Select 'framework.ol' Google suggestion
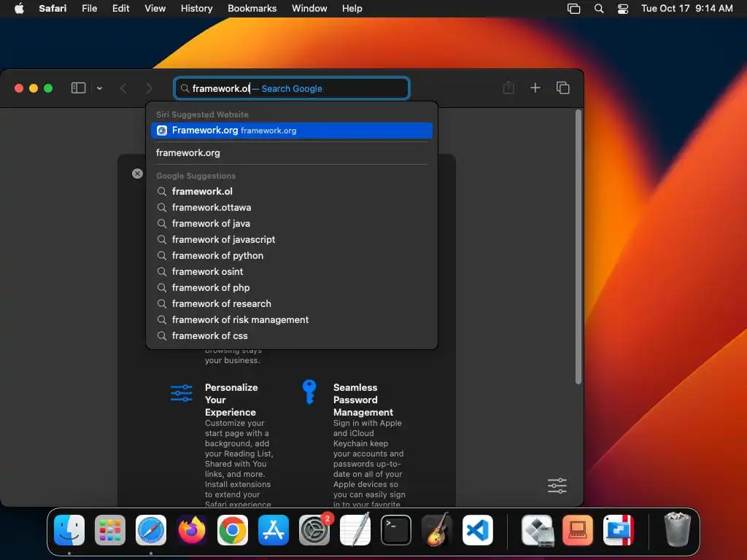The height and width of the screenshot is (560, 747). (x=292, y=192)
